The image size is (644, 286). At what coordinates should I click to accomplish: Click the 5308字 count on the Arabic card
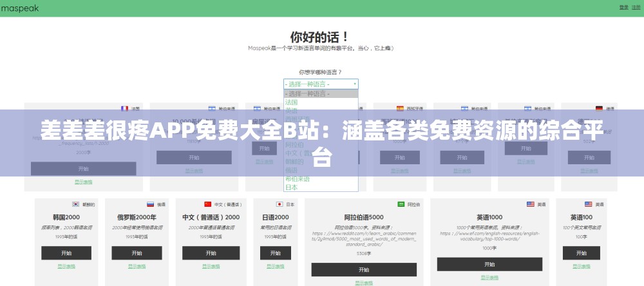[x=364, y=254]
